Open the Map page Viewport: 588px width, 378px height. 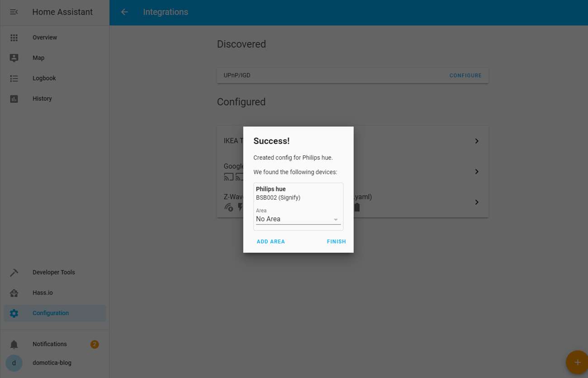[x=55, y=58]
